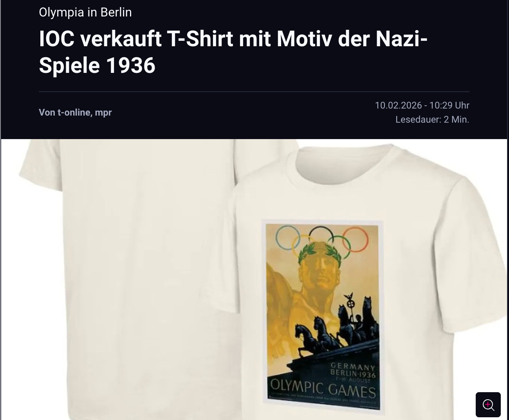
Task: Click the divider line below the headline
Action: [254, 92]
